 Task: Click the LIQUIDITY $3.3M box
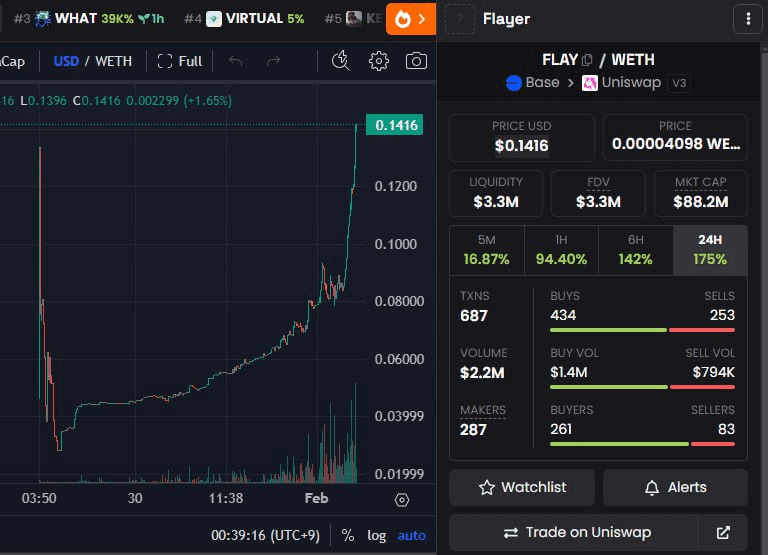[496, 193]
